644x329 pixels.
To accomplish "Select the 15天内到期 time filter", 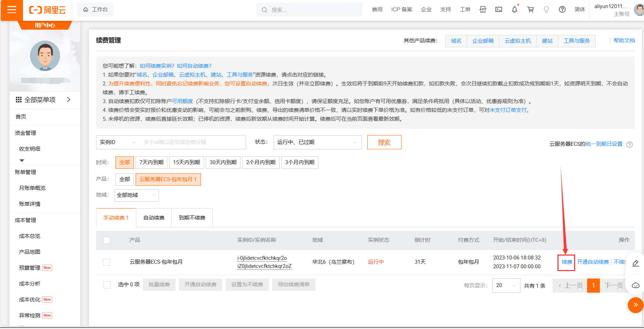I will point(186,162).
